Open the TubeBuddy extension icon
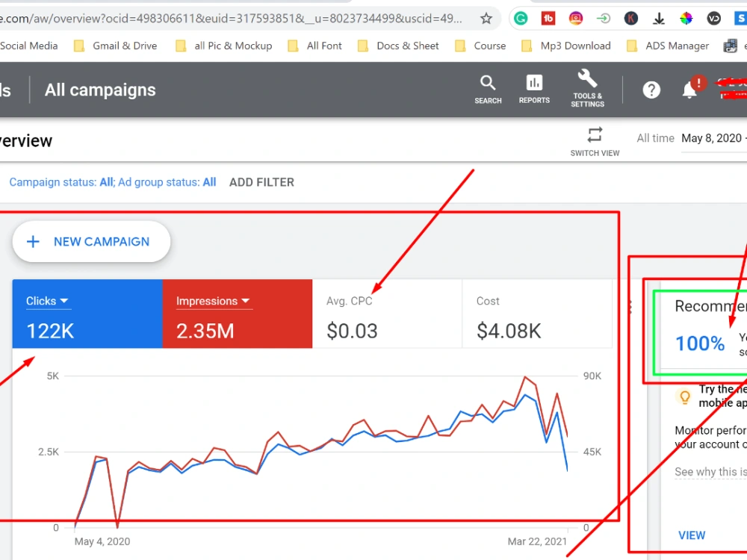 (x=548, y=19)
